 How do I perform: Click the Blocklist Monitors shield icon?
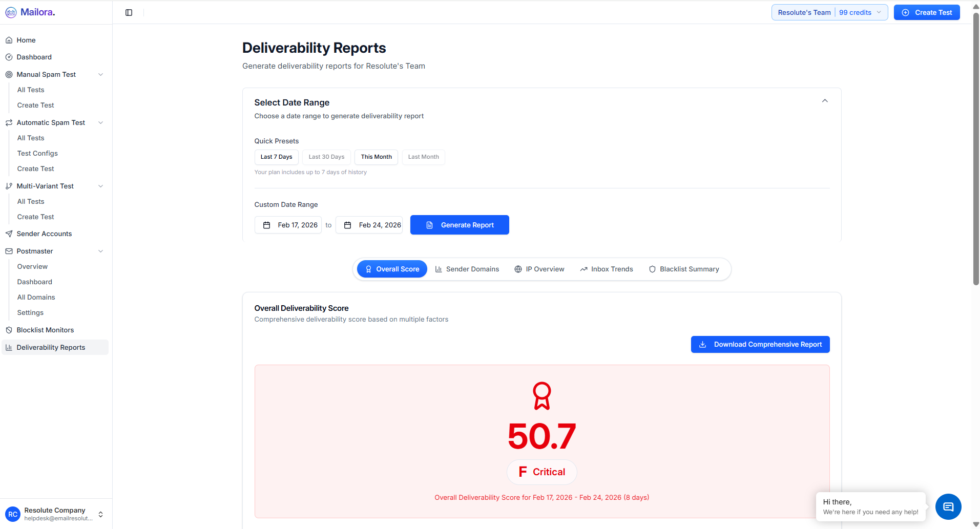point(9,330)
